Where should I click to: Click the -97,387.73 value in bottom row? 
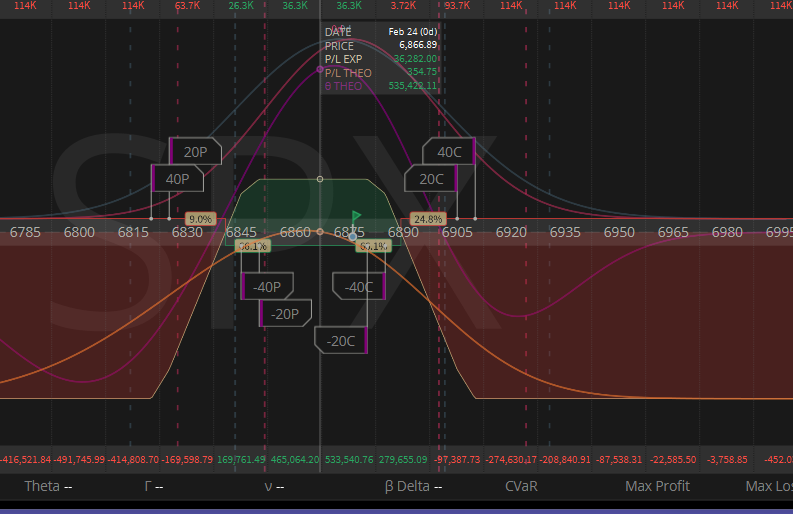pyautogui.click(x=457, y=460)
